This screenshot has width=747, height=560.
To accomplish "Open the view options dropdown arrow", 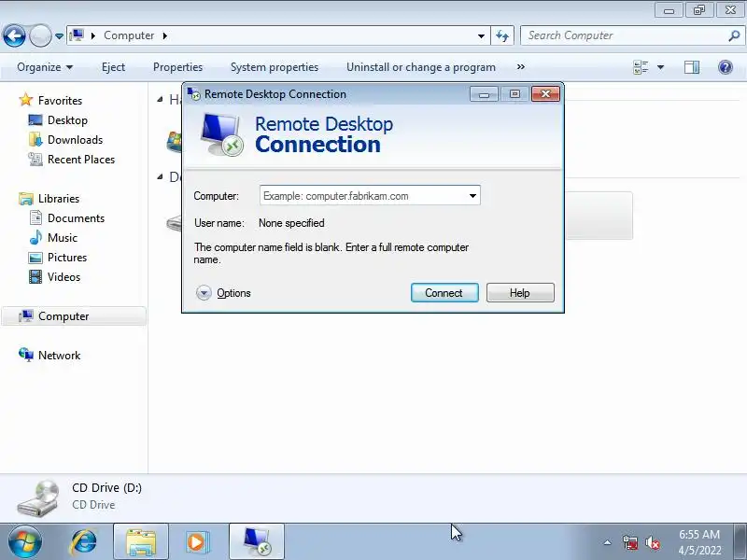I will [661, 67].
